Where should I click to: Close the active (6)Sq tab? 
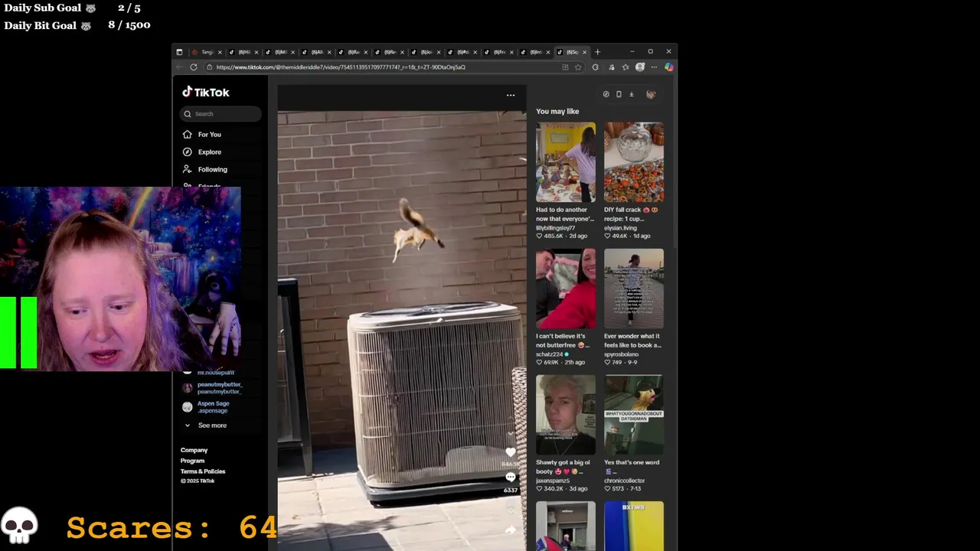point(585,52)
